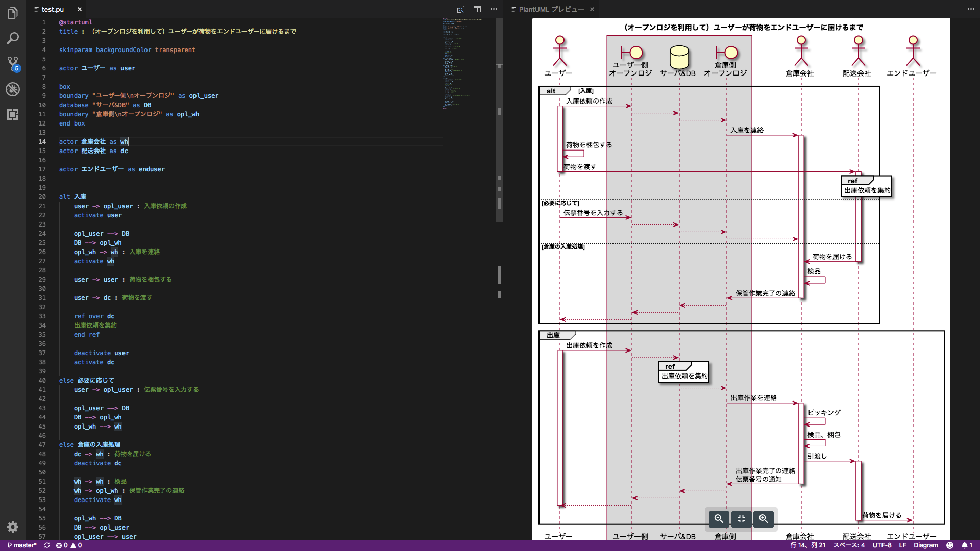
Task: Fit the diagram to the preview window
Action: click(x=741, y=519)
